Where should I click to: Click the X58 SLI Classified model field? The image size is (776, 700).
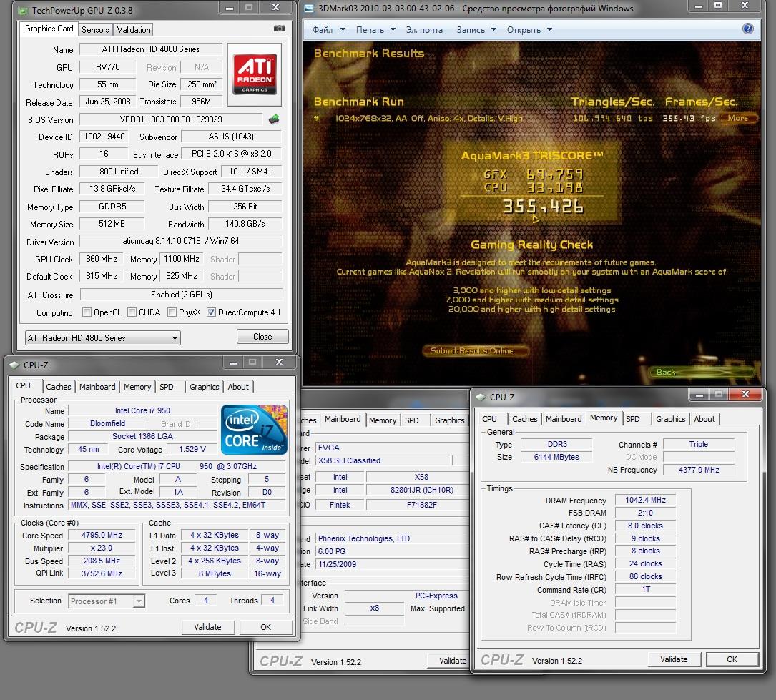[383, 460]
